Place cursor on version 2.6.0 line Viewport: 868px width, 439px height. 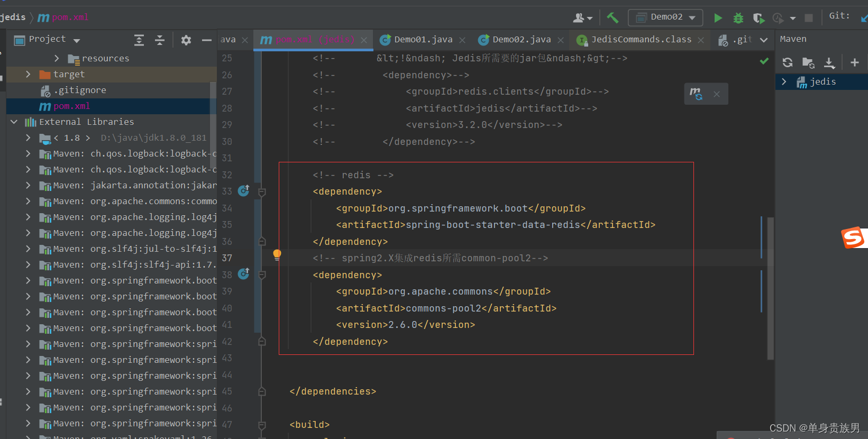406,325
